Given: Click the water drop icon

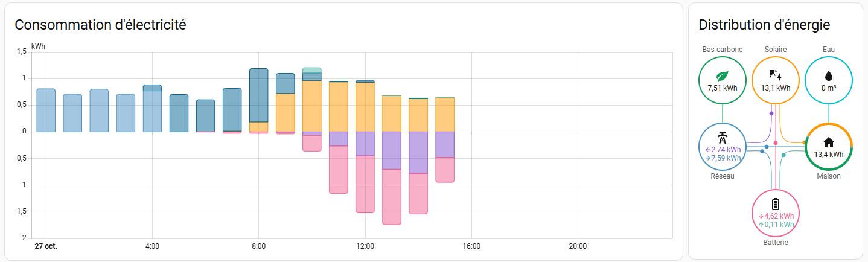Looking at the screenshot, I should (x=829, y=76).
